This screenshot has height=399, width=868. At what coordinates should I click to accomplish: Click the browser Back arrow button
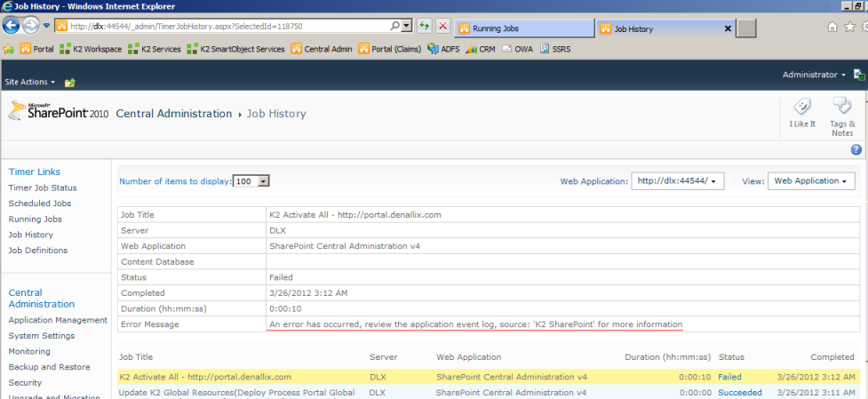tap(12, 26)
